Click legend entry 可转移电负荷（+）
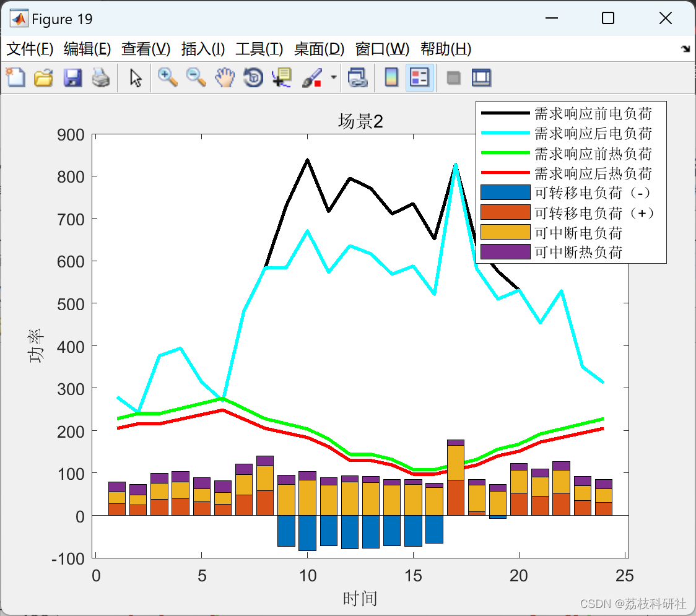This screenshot has height=616, width=696. click(595, 213)
